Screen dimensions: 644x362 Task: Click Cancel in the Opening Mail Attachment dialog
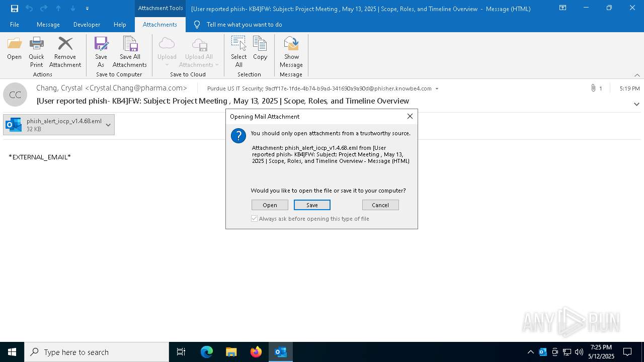(x=380, y=205)
